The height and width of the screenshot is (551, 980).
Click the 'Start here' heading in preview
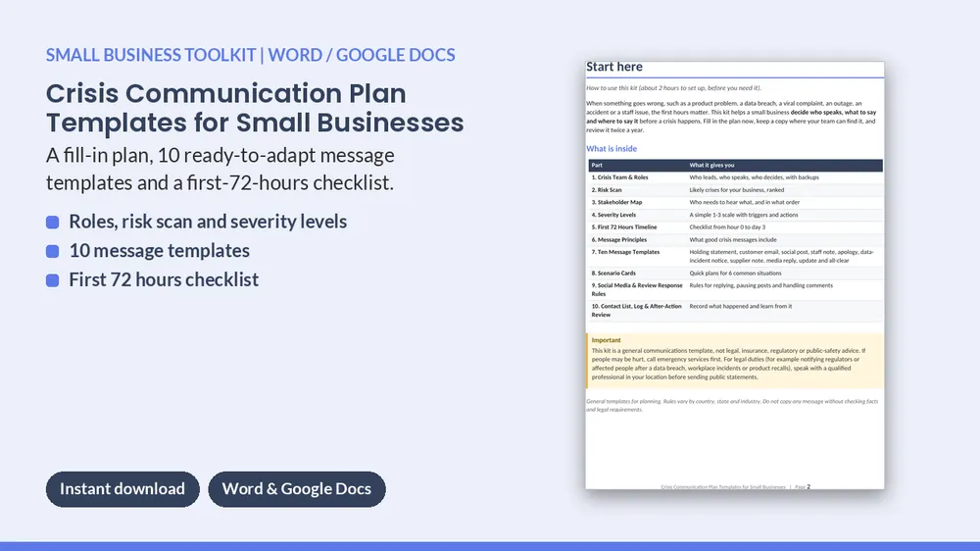click(614, 67)
